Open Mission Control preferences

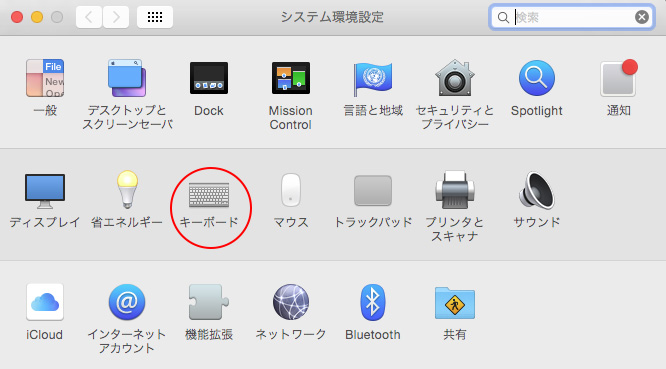[x=291, y=78]
